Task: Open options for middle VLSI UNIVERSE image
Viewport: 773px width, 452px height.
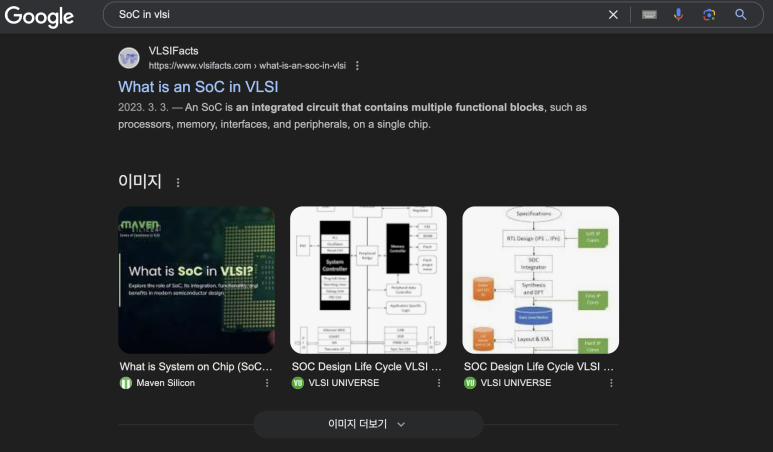Action: [x=439, y=383]
